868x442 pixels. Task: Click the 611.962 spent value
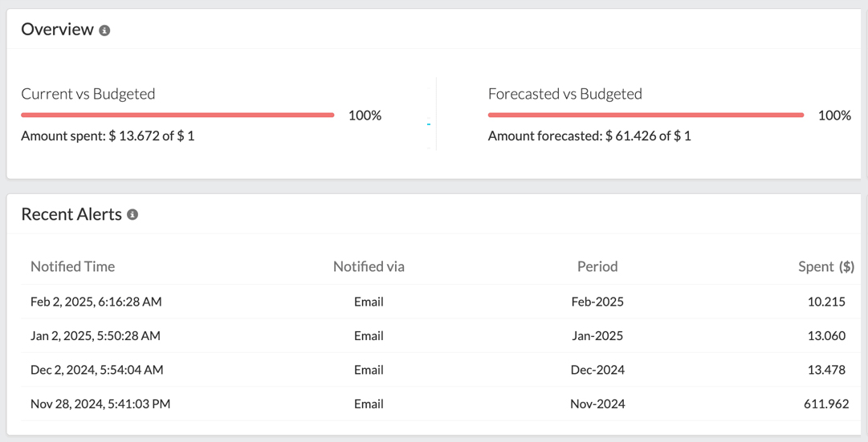826,403
